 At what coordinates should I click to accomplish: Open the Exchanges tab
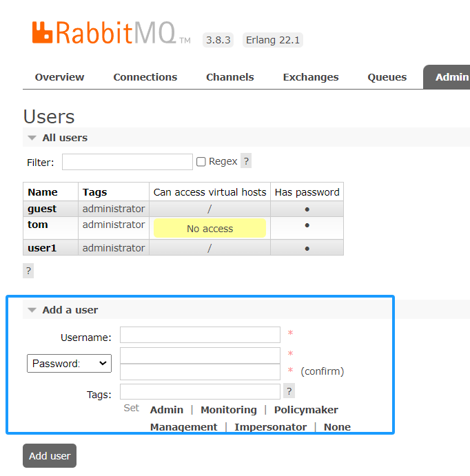[x=311, y=77]
